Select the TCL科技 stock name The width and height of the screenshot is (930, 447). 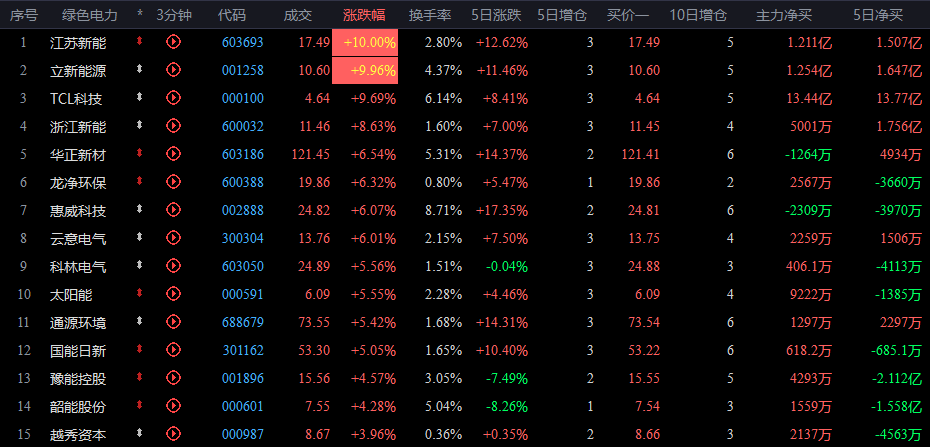76,99
